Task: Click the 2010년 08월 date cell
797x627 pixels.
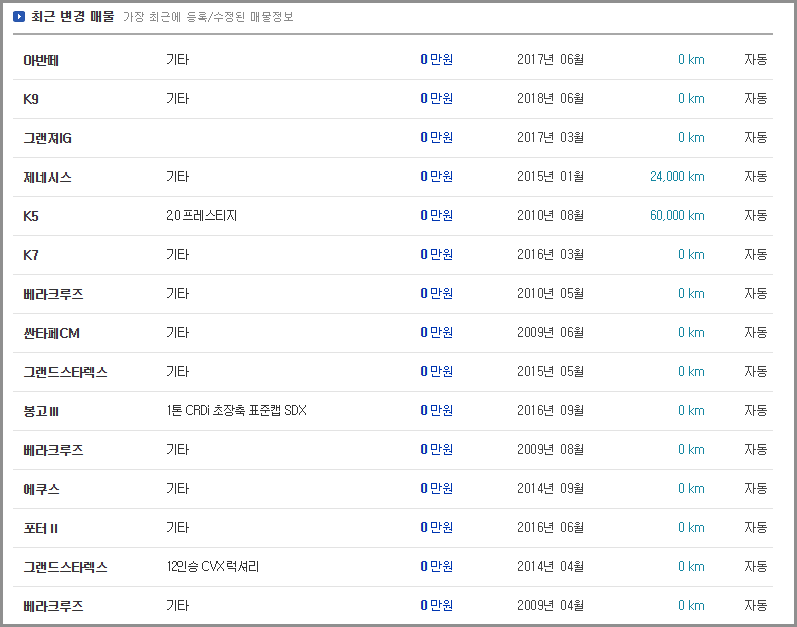Action: tap(550, 215)
